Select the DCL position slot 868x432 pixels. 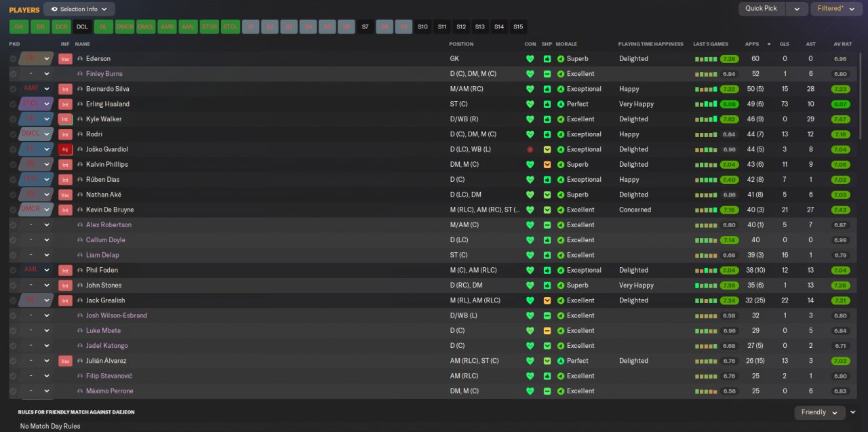point(82,27)
